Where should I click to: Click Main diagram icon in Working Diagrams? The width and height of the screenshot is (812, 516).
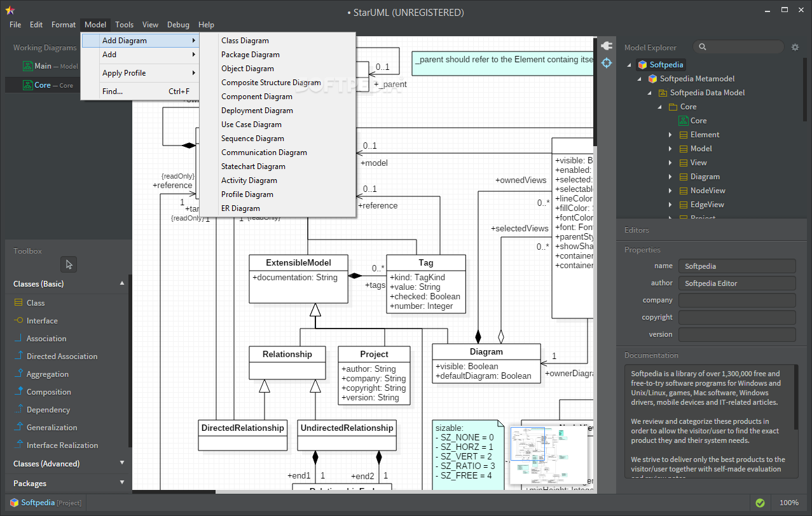(x=27, y=66)
